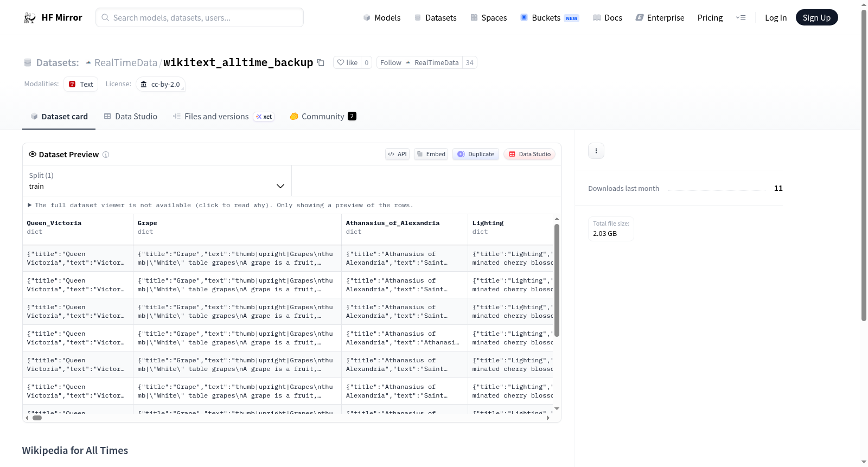868x467 pixels.
Task: Click the Log In link
Action: point(776,17)
